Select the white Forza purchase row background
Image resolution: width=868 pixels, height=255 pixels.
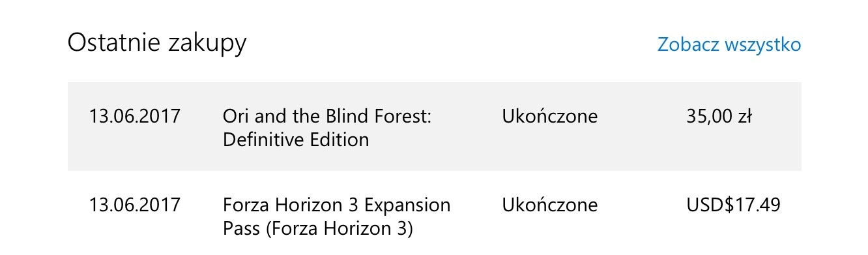click(435, 214)
